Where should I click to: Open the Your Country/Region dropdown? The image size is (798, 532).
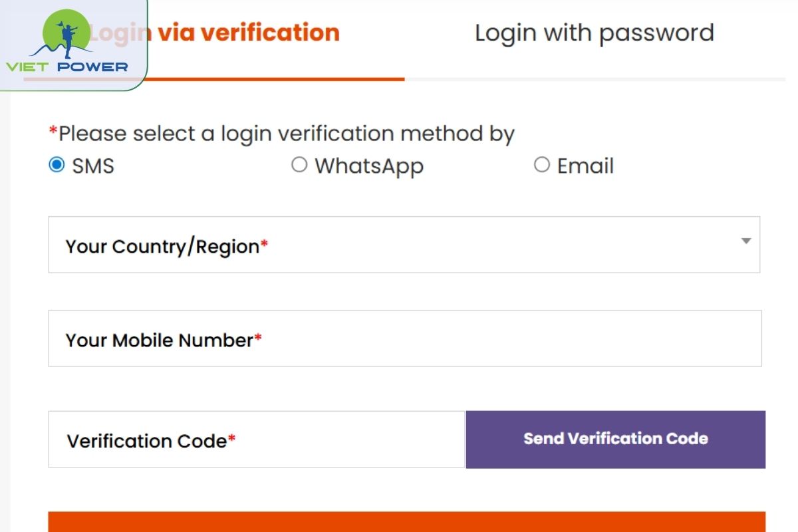(404, 245)
